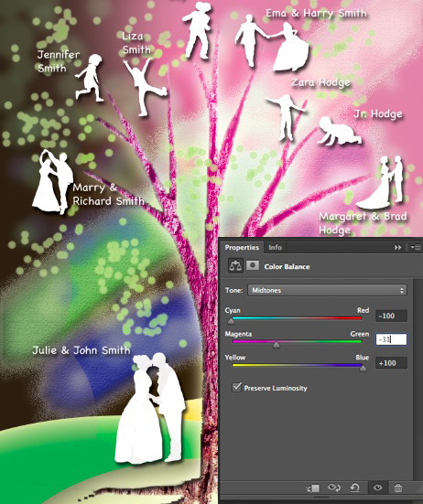Click the 'Julie & John Smith' text on canvas

pos(81,350)
